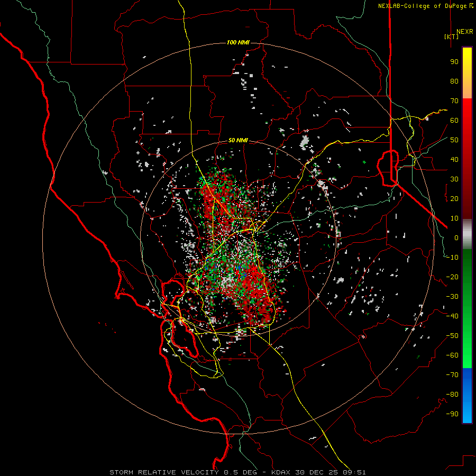
Task: Click the NEXR label above the color scale
Action: coord(464,32)
